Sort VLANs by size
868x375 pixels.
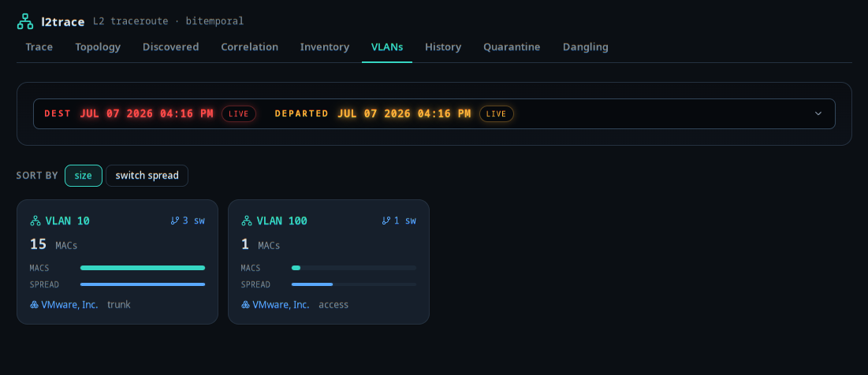[84, 176]
